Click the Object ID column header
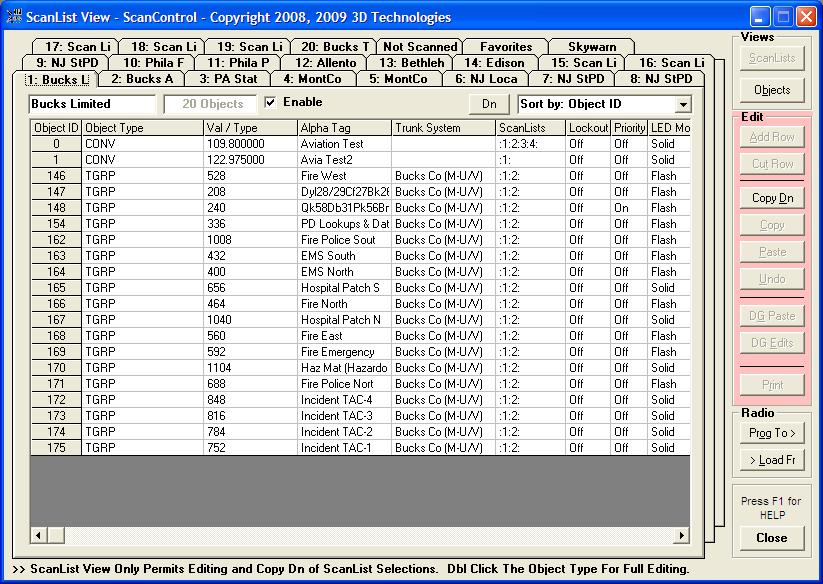Screen dimensions: 823x584 pos(56,128)
